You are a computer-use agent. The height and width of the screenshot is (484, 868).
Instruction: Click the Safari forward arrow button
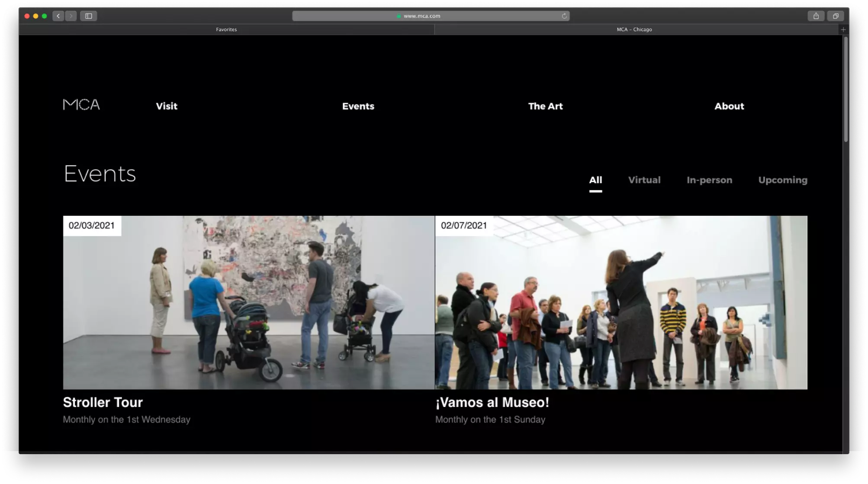71,16
